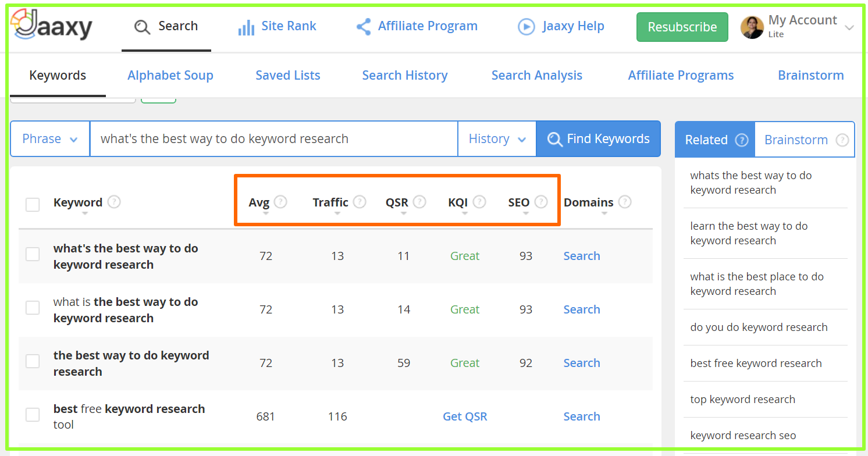Sort by Avg column arrow
The height and width of the screenshot is (456, 868).
266,213
